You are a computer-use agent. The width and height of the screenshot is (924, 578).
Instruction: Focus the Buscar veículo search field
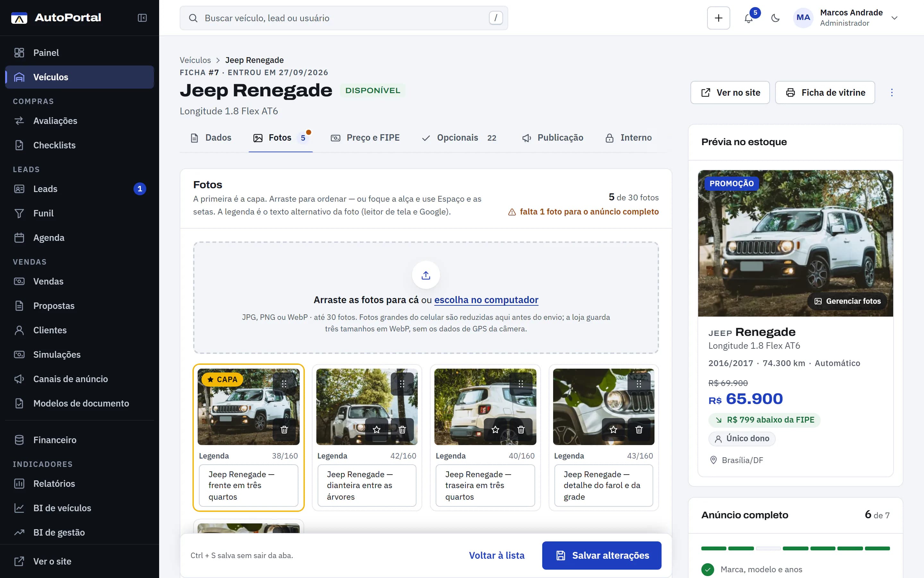click(344, 18)
